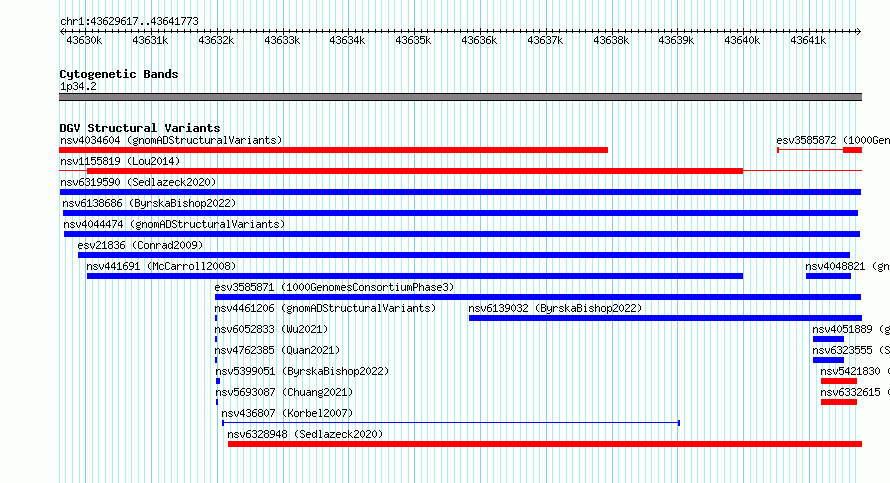This screenshot has height=483, width=890.
Task: Open esv3585871 1000GenomesConsortiumPhase3 label
Action: [334, 287]
